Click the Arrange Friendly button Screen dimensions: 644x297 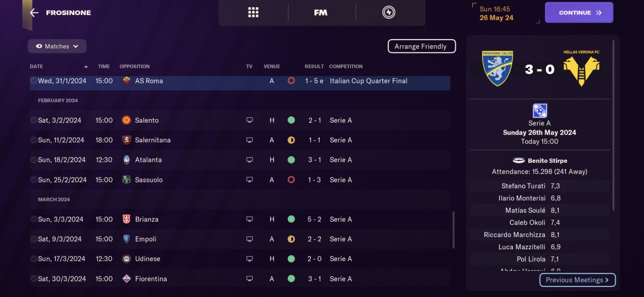(x=421, y=46)
